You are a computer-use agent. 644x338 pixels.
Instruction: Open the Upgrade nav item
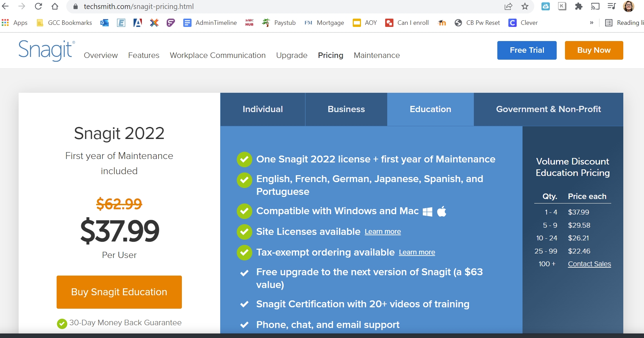[292, 55]
